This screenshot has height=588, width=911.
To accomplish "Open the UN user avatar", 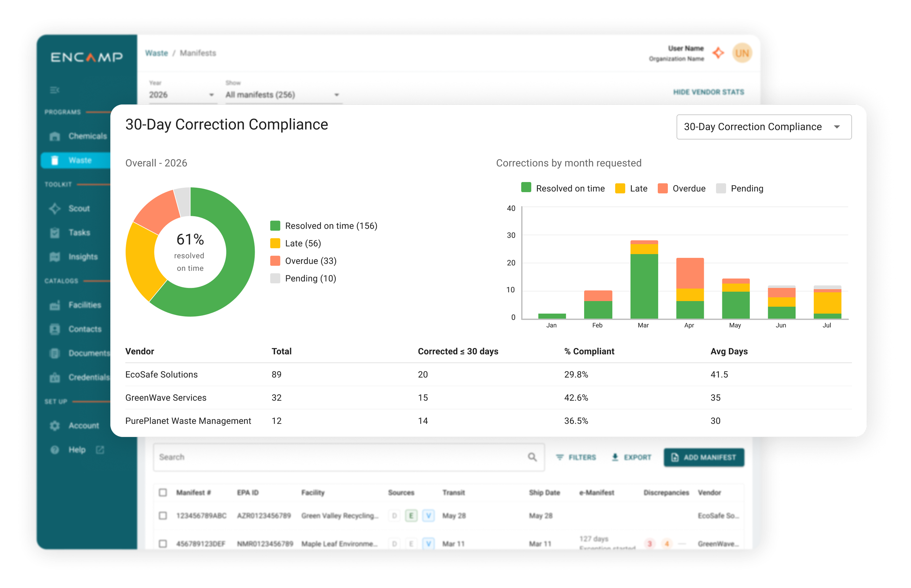I will (742, 53).
